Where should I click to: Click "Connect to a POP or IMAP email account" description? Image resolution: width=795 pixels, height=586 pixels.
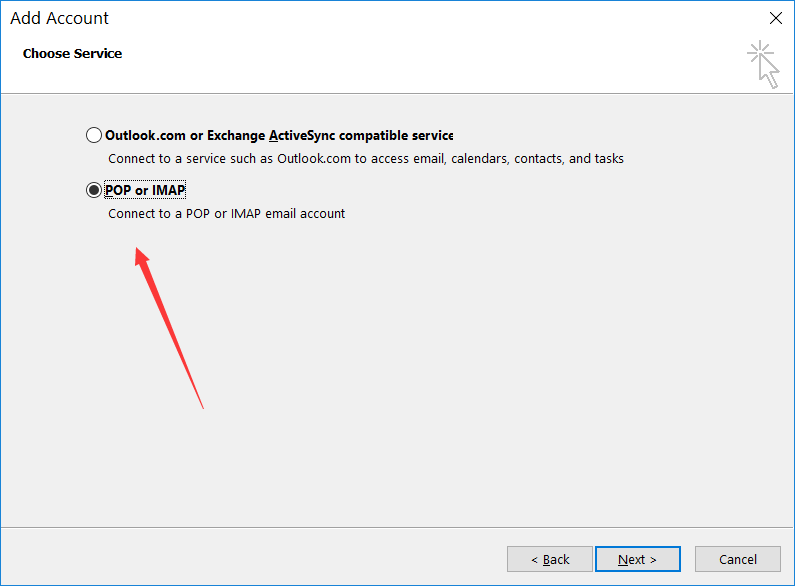point(227,213)
